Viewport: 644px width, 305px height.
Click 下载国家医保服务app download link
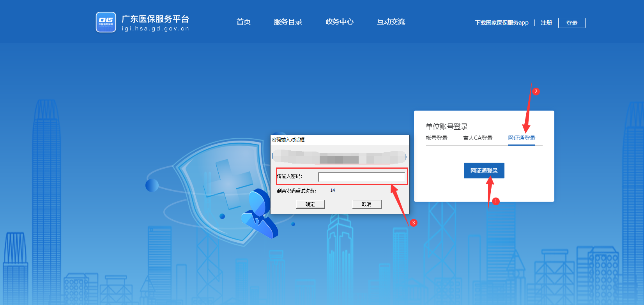(502, 23)
